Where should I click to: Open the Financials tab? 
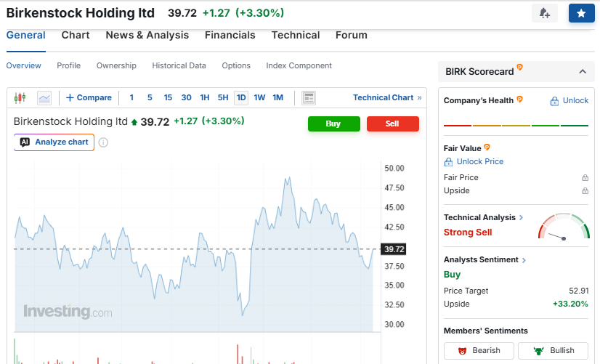(x=230, y=35)
